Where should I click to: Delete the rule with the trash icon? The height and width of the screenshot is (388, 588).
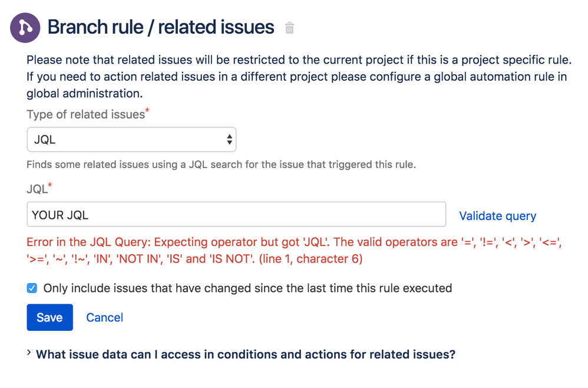tap(289, 28)
